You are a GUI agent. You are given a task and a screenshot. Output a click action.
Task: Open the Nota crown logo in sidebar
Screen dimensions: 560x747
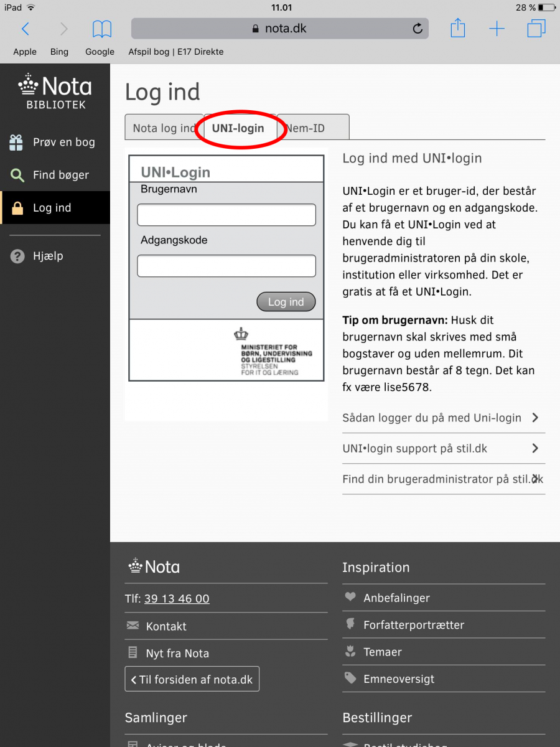pos(27,83)
